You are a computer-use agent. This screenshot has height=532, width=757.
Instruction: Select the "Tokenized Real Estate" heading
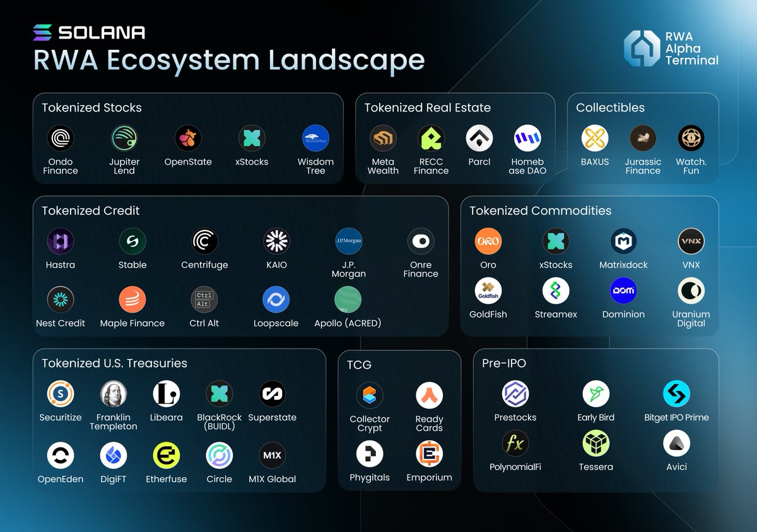click(427, 108)
